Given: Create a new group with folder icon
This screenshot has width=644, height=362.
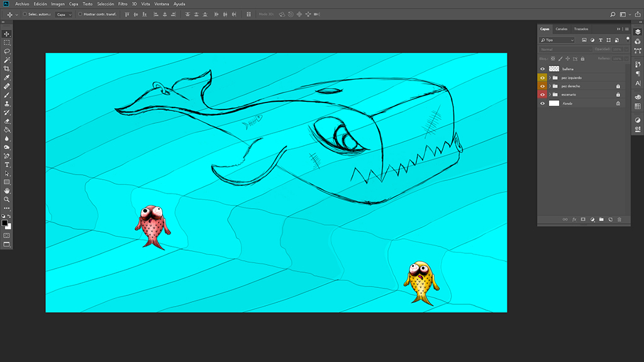Looking at the screenshot, I should 601,219.
